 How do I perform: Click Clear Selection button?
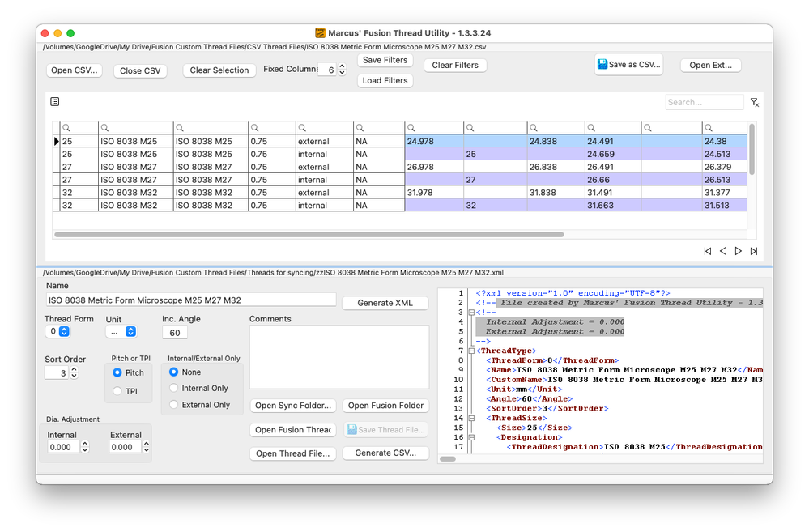pos(219,70)
